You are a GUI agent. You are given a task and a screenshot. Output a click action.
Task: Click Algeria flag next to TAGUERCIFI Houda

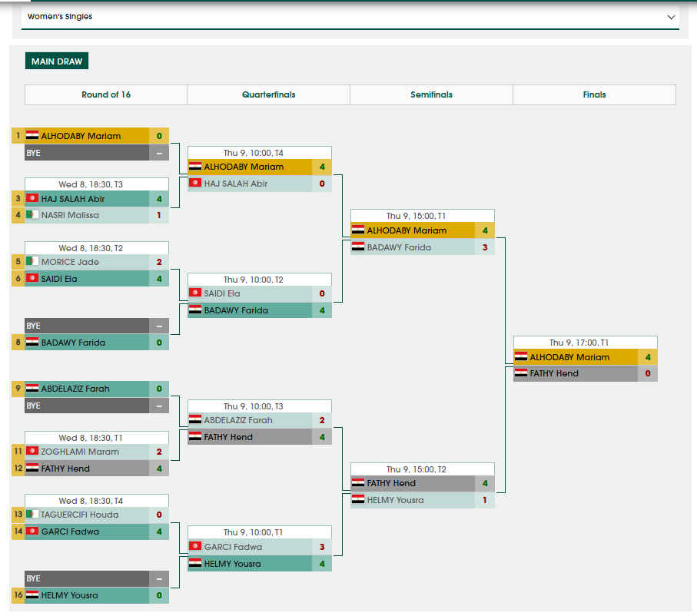click(x=32, y=514)
